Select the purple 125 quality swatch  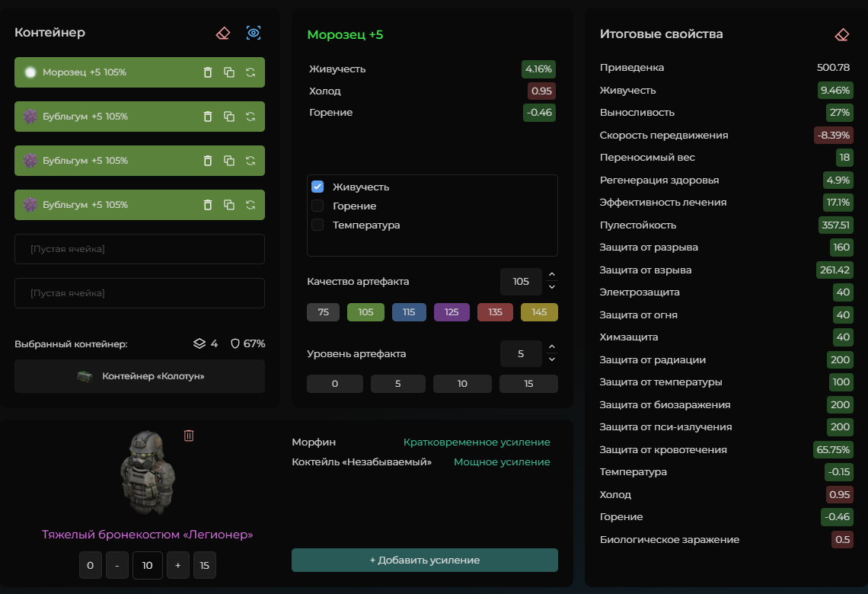pyautogui.click(x=452, y=312)
